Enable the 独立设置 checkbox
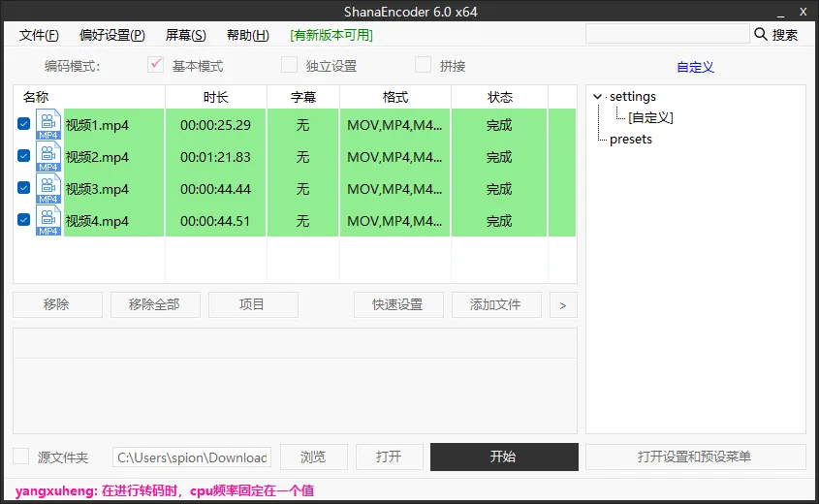This screenshot has height=504, width=819. pyautogui.click(x=289, y=65)
